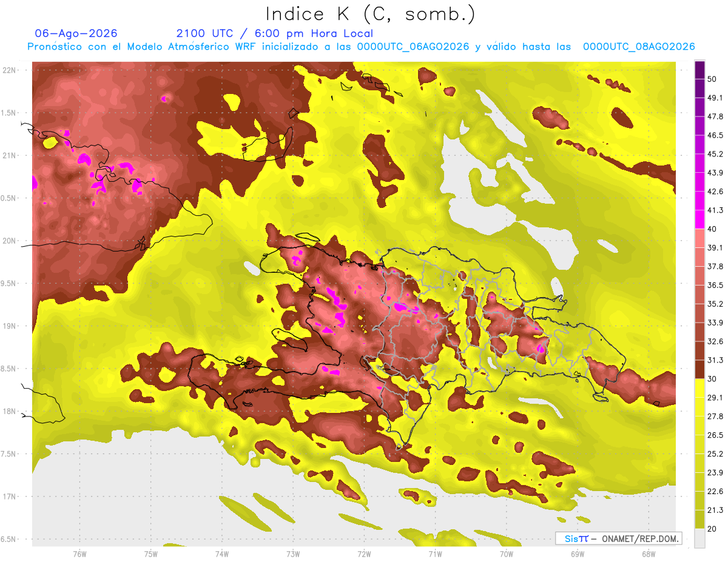This screenshot has width=728, height=562.
Task: Pick the salmon swatch between 39.1 and 40
Action: coord(699,238)
